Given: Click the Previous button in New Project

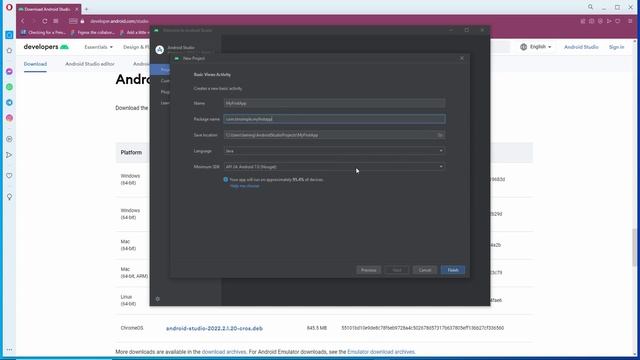Looking at the screenshot, I should (368, 270).
